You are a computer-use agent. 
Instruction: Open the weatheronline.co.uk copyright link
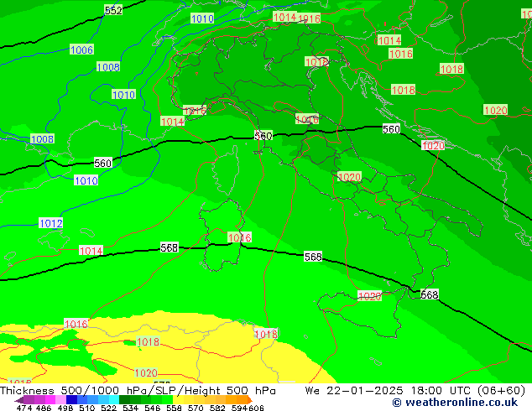[x=455, y=403]
